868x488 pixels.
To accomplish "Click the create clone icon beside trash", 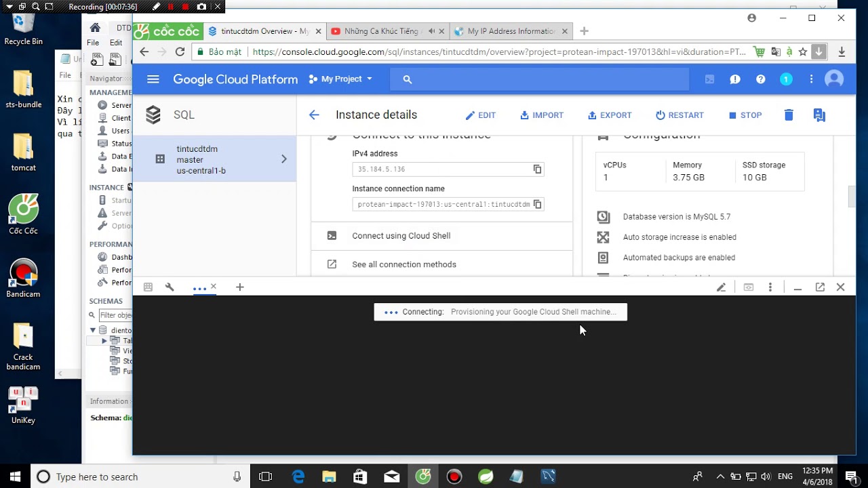I will pyautogui.click(x=819, y=115).
